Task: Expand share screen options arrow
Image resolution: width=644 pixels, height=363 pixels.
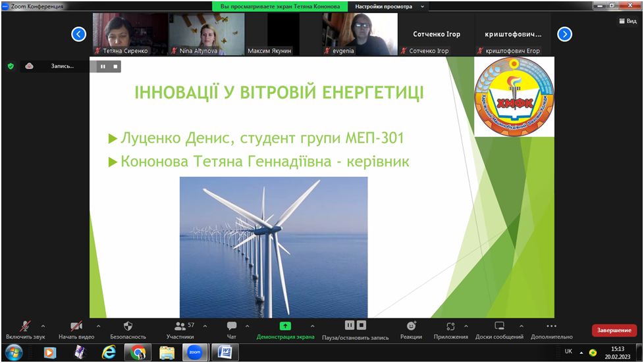Action: pos(313,326)
